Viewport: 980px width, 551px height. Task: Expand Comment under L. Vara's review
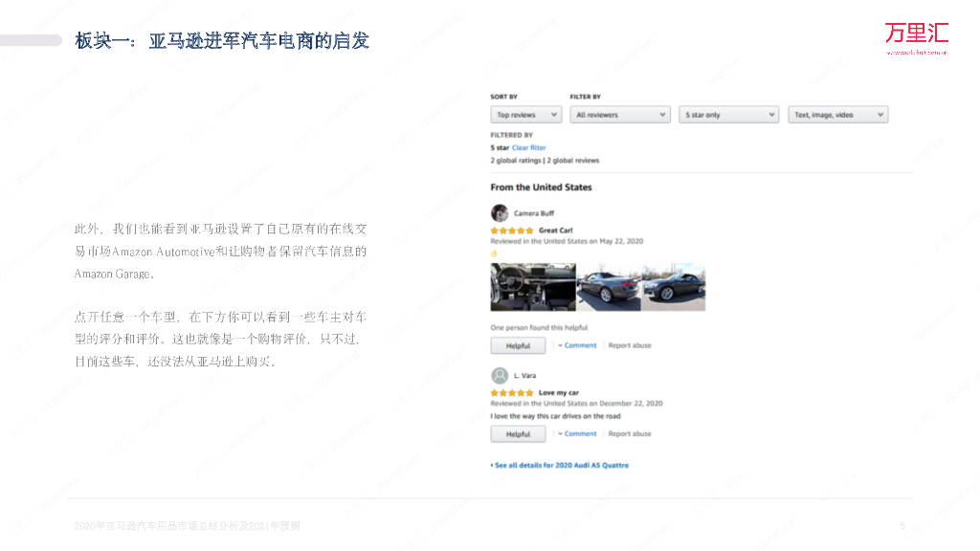point(579,433)
